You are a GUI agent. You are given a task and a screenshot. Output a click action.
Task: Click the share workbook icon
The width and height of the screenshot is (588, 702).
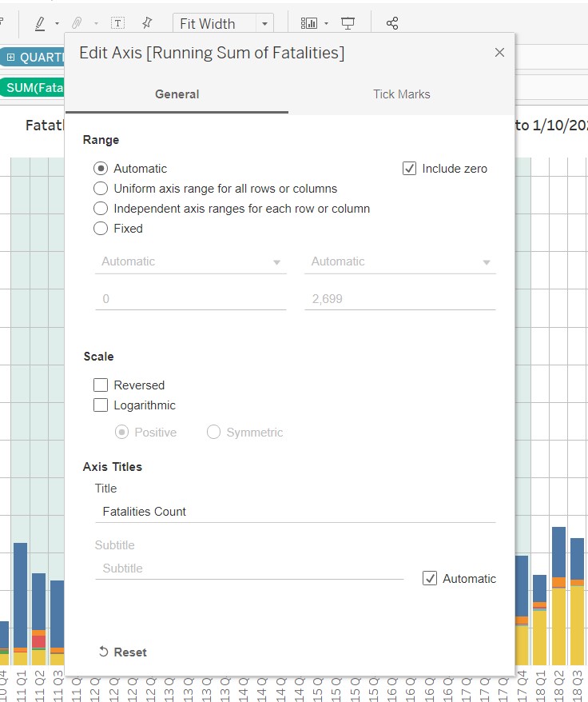coord(391,23)
